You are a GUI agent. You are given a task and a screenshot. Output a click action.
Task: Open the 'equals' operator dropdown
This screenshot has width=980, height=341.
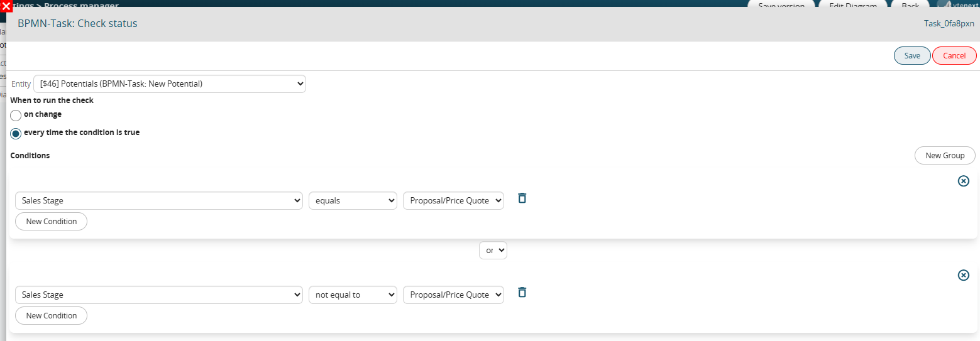(353, 201)
